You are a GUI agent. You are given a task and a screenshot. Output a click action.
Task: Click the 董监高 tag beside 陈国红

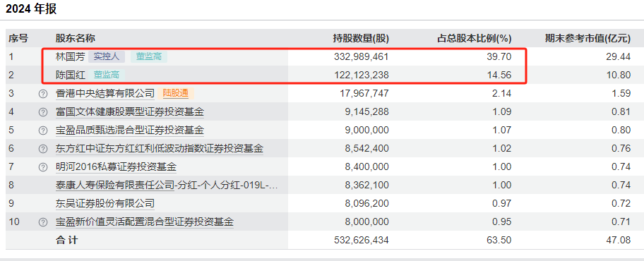click(107, 75)
